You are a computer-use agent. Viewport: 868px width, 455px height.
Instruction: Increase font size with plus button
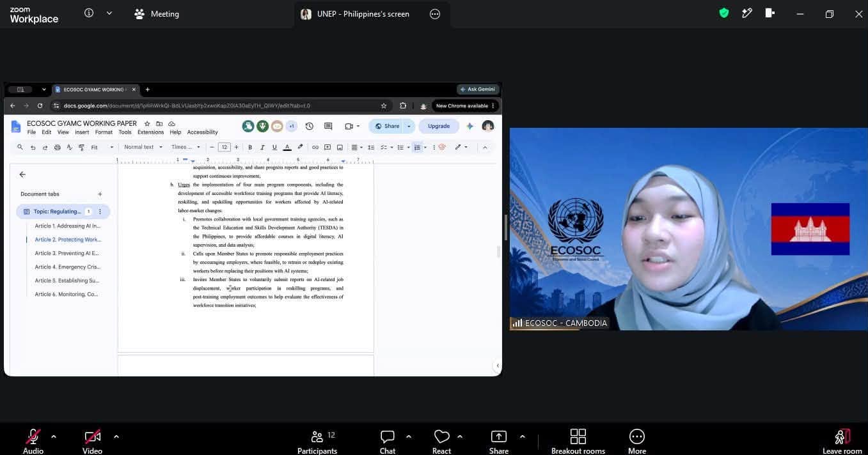point(237,147)
